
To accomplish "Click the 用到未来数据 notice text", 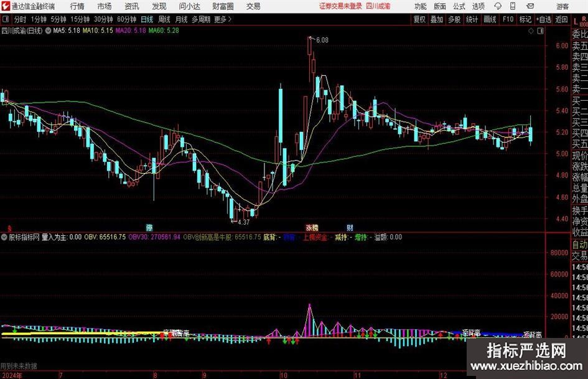I will pyautogui.click(x=19, y=366).
